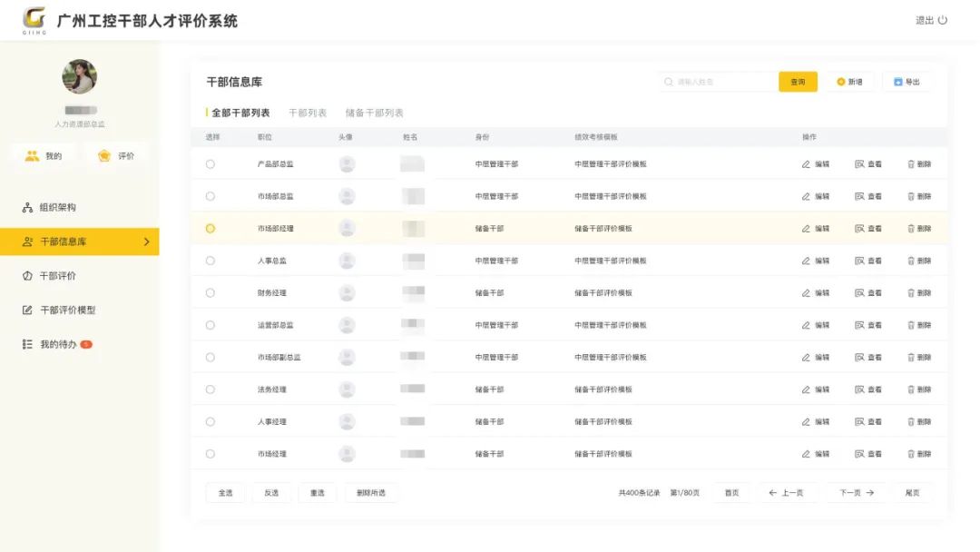Click the edit pencil icon for 产品部总监 row
The width and height of the screenshot is (980, 552).
point(806,164)
